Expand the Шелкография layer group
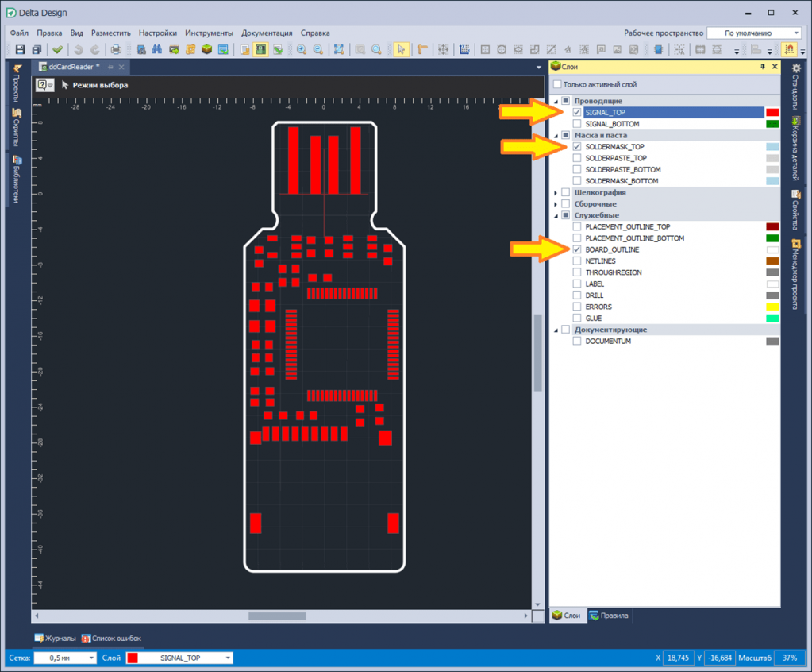This screenshot has height=672, width=812. tap(556, 193)
